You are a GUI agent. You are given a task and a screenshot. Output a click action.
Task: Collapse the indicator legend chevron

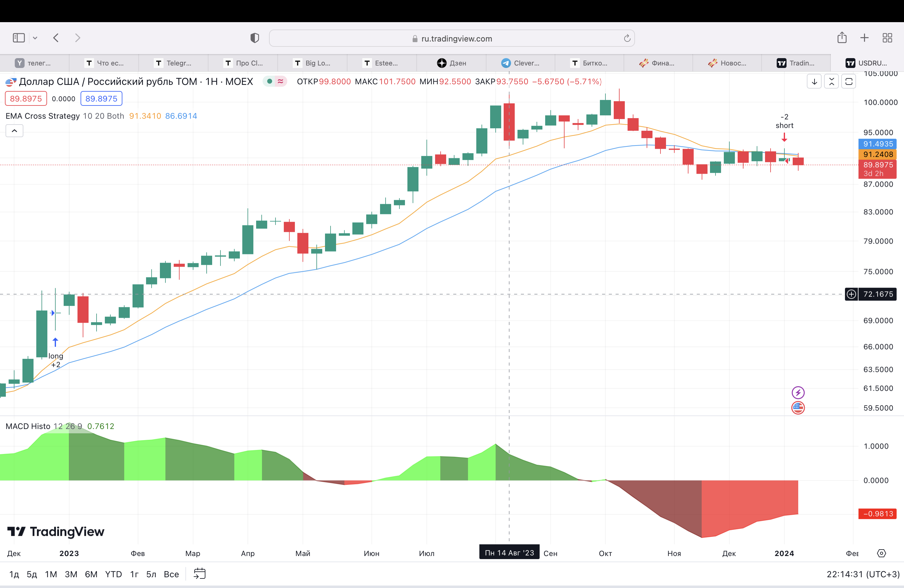(14, 131)
